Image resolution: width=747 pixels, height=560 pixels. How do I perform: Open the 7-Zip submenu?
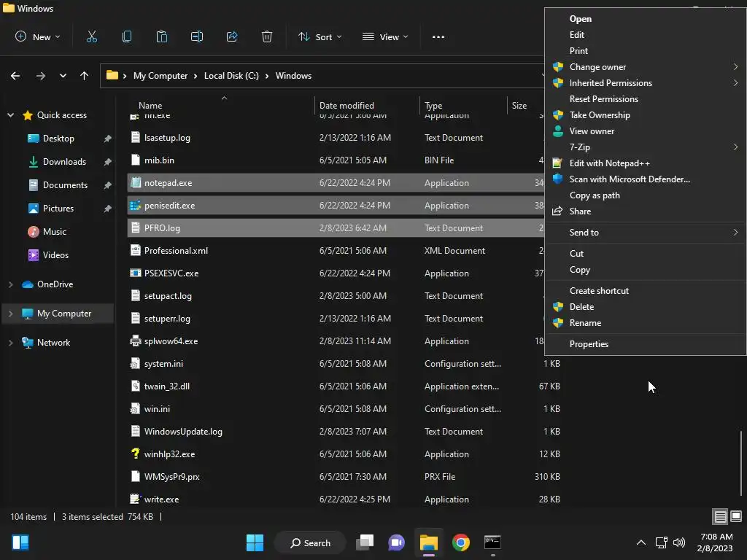point(646,147)
